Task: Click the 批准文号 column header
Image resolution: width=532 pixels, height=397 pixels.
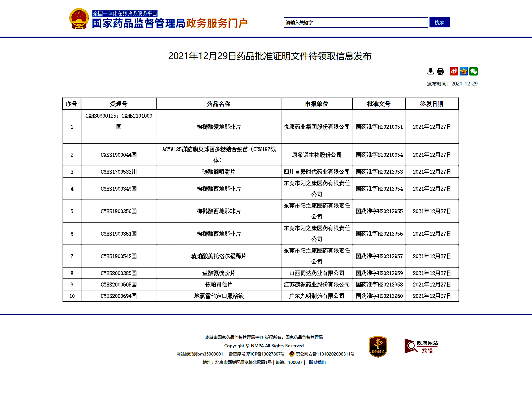Action: tap(379, 104)
